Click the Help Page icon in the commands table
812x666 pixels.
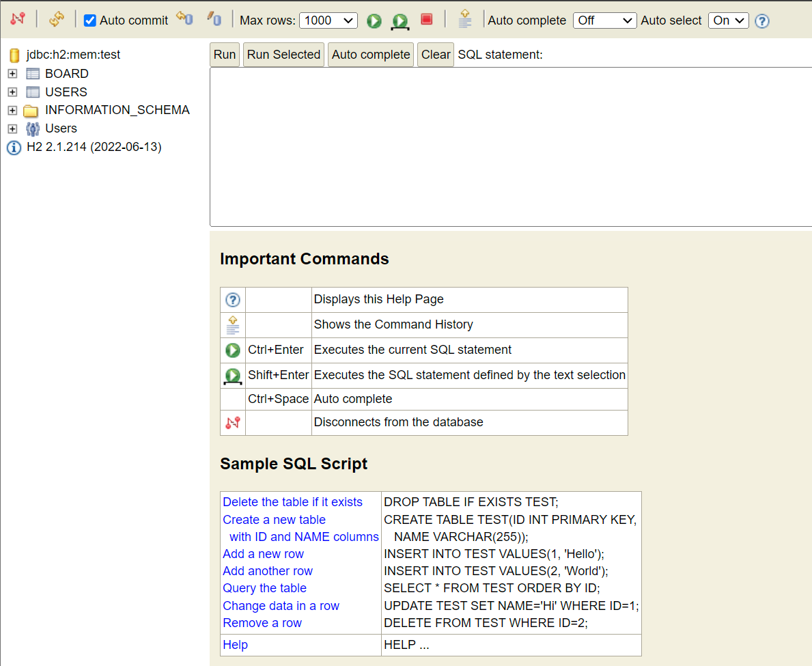point(232,300)
